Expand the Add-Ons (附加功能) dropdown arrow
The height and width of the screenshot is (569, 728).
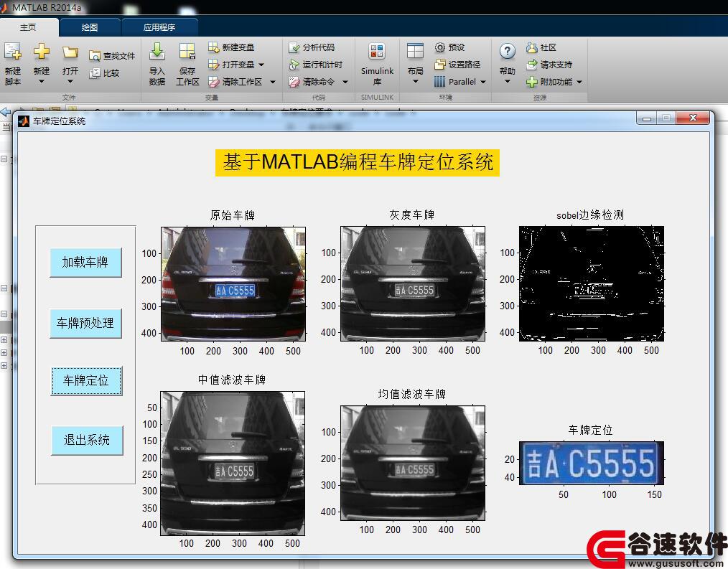579,82
